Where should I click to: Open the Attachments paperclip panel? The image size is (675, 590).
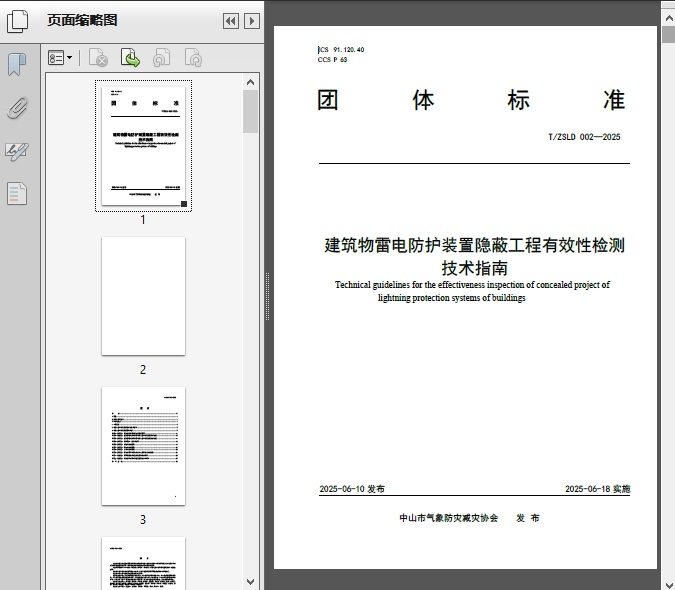tap(17, 108)
